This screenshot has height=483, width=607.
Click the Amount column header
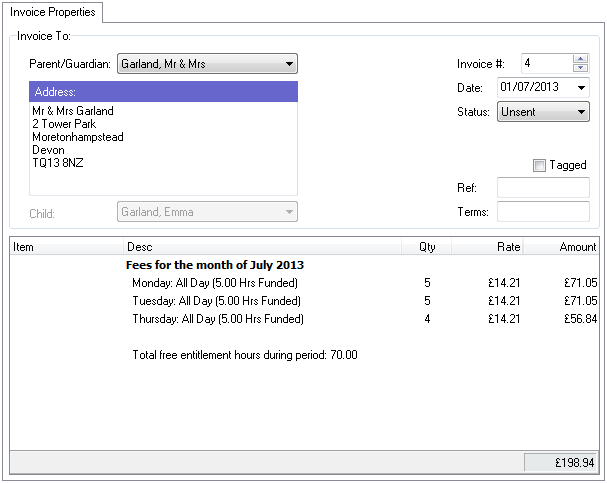pyautogui.click(x=561, y=247)
